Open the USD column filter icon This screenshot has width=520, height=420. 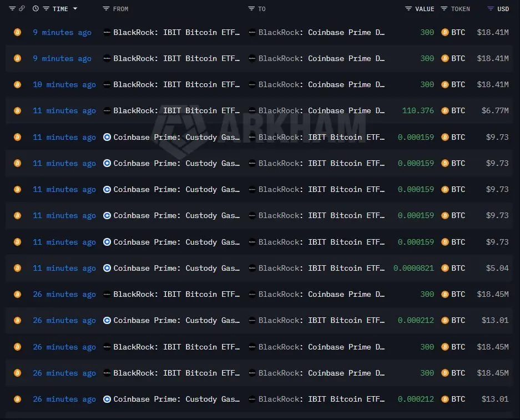(x=491, y=9)
